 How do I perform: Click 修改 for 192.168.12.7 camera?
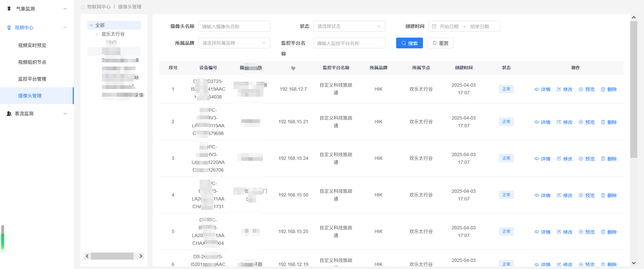point(565,89)
